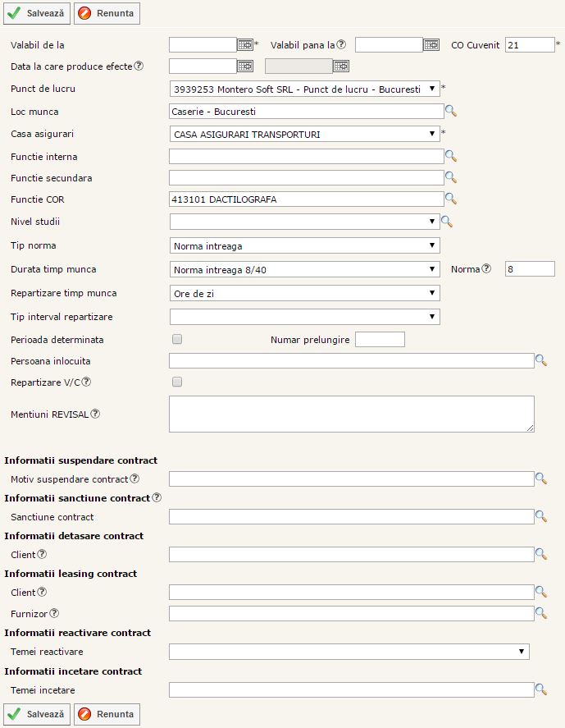Toggle the Repartizare V/C checkbox
Viewport: 565px width, 728px height.
(x=177, y=382)
